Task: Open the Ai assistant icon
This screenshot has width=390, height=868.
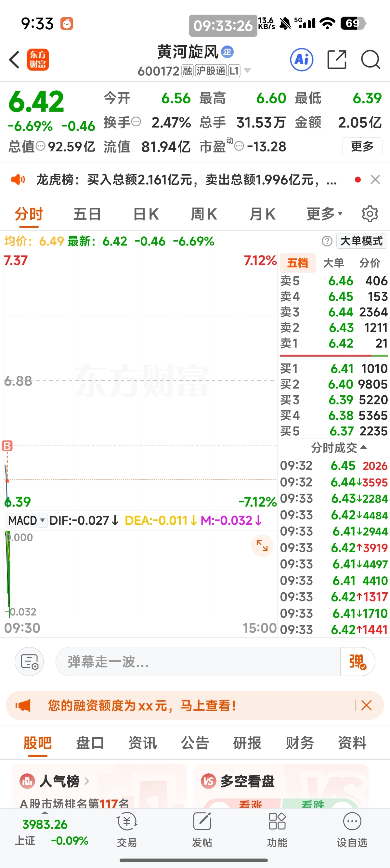Action: tap(301, 59)
